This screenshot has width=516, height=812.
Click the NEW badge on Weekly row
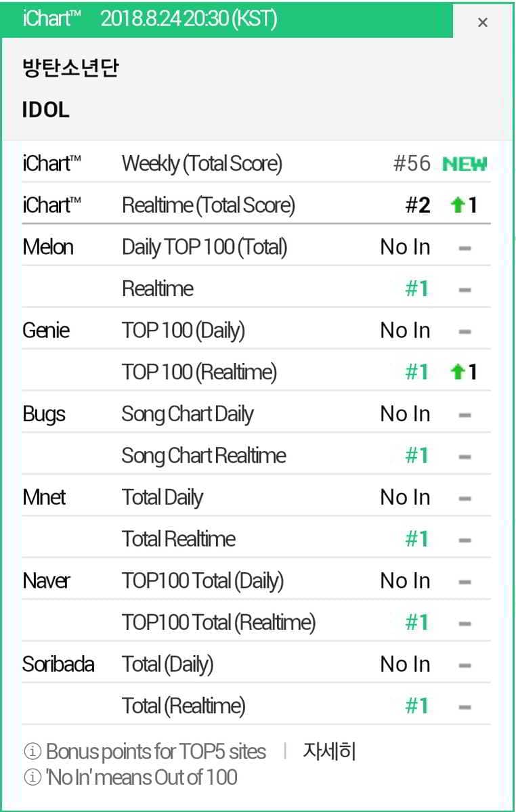click(x=465, y=164)
